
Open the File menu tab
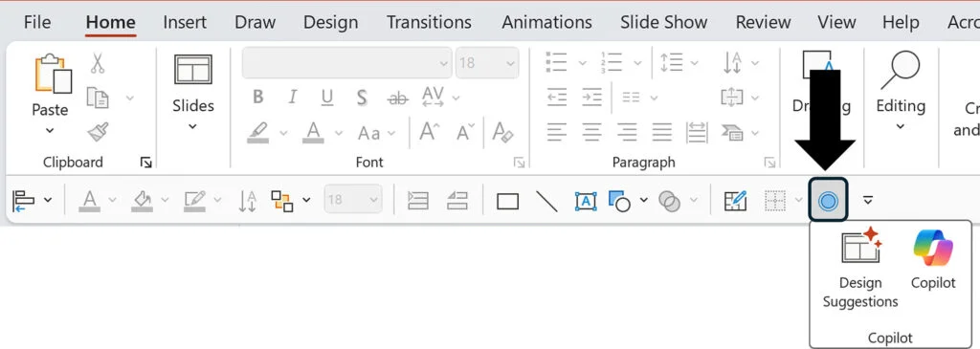tap(37, 23)
